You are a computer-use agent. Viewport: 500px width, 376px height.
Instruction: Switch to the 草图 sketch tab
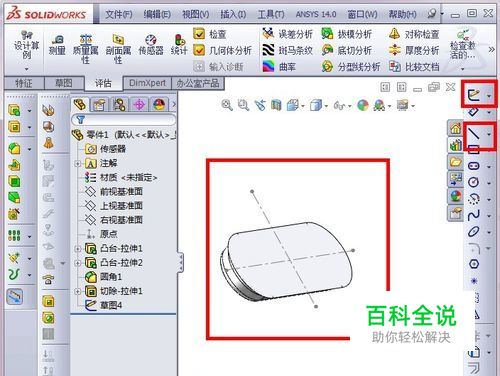(x=64, y=83)
